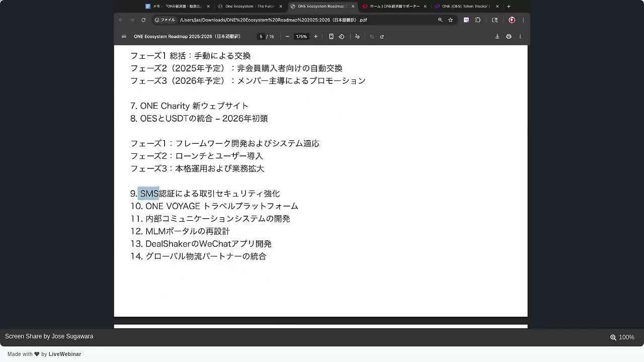This screenshot has height=362, width=644.
Task: Rotate the PDF counterclockwise
Action: (342, 37)
